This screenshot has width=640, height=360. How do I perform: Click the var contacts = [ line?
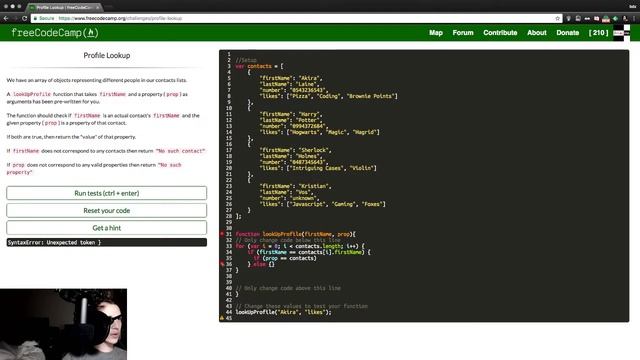click(x=259, y=66)
